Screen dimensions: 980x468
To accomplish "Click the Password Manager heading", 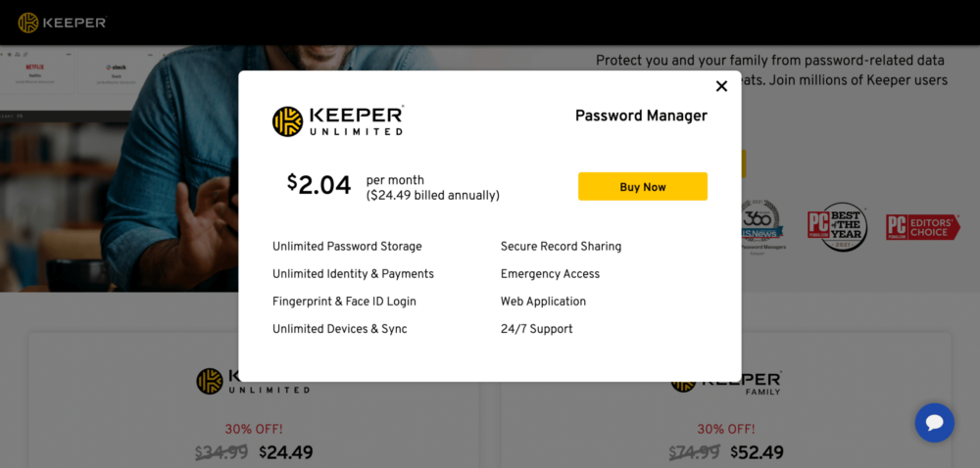I will coord(641,116).
